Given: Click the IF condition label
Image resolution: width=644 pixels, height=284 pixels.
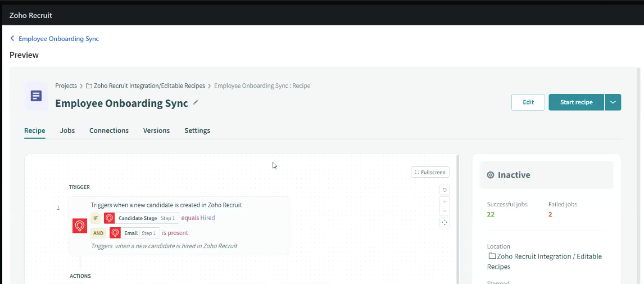Looking at the screenshot, I should (x=96, y=218).
